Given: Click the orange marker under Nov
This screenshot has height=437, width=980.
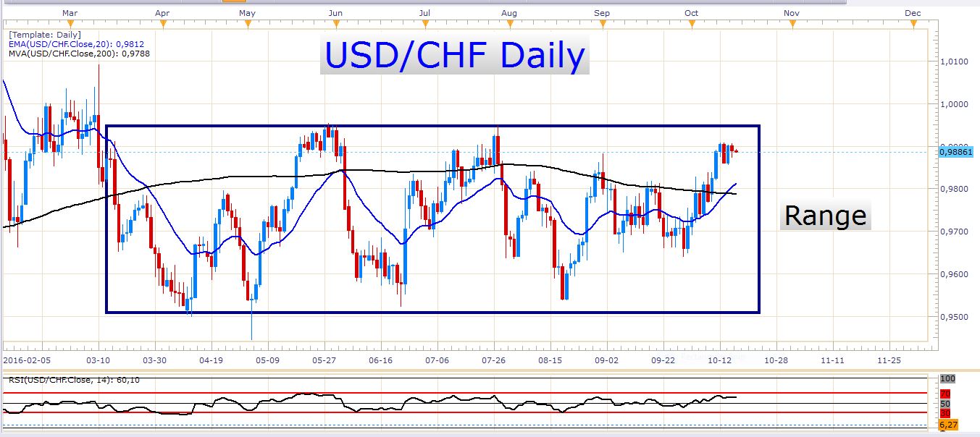Looking at the screenshot, I should pyautogui.click(x=792, y=25).
